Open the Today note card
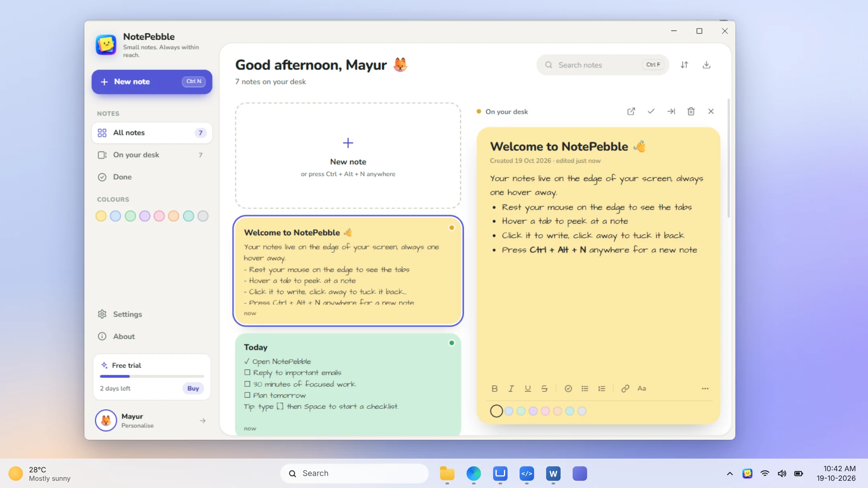This screenshot has height=488, width=868. tap(348, 384)
